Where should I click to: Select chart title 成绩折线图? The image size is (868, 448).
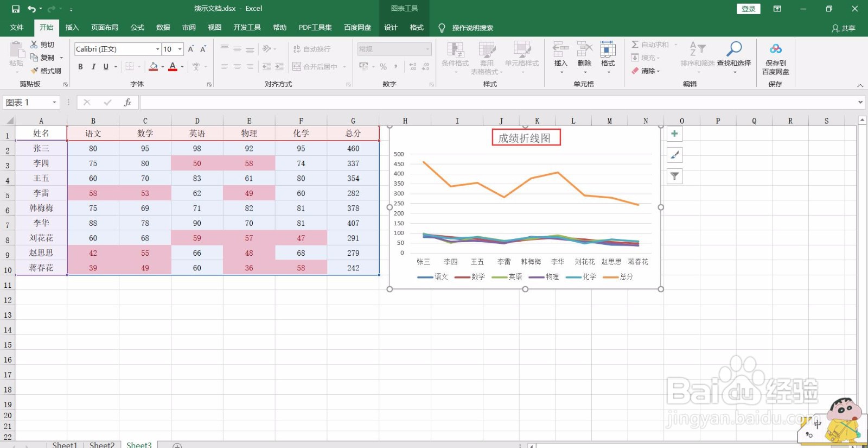(525, 138)
